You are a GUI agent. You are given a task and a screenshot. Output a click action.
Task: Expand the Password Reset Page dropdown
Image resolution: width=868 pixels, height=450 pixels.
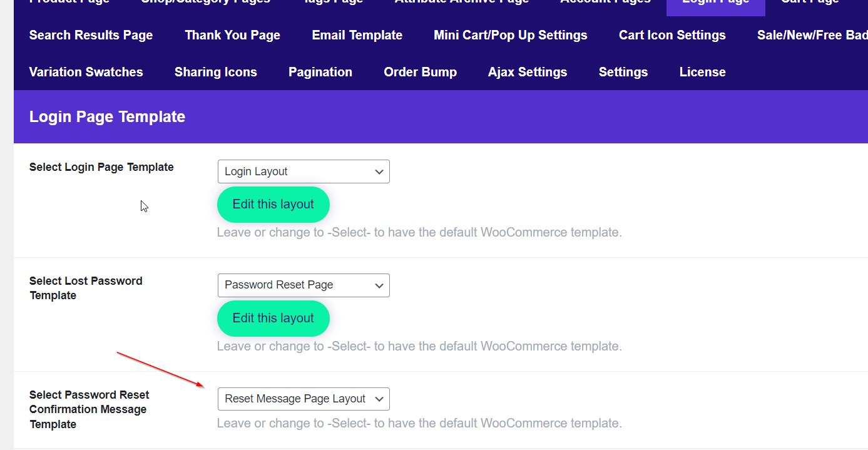coord(304,285)
